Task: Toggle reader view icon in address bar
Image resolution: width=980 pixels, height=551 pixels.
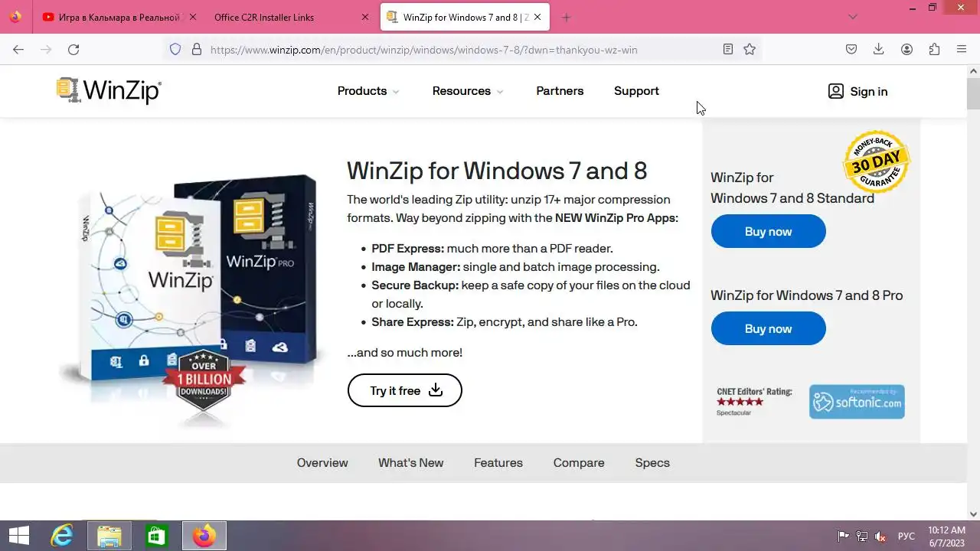Action: (728, 49)
